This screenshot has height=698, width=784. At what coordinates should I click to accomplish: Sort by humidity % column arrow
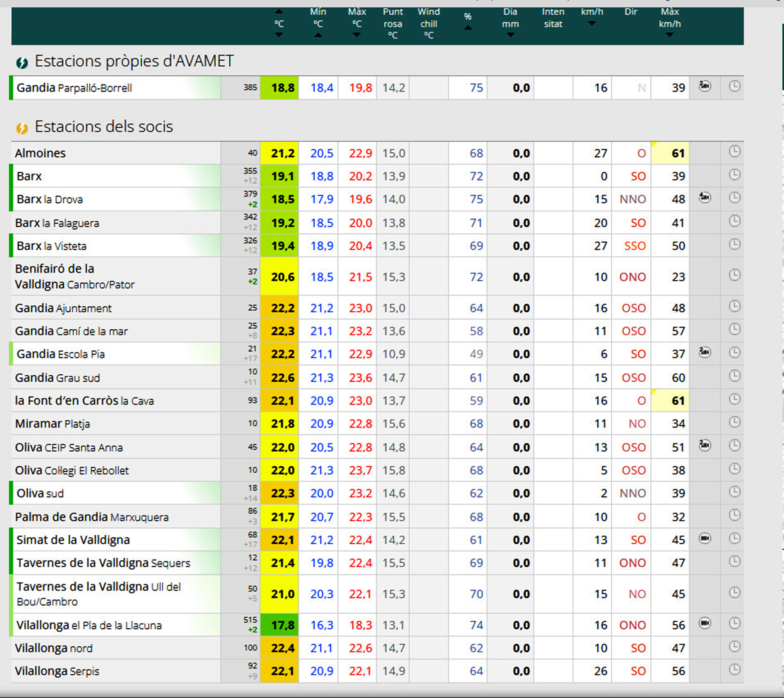pyautogui.click(x=468, y=28)
